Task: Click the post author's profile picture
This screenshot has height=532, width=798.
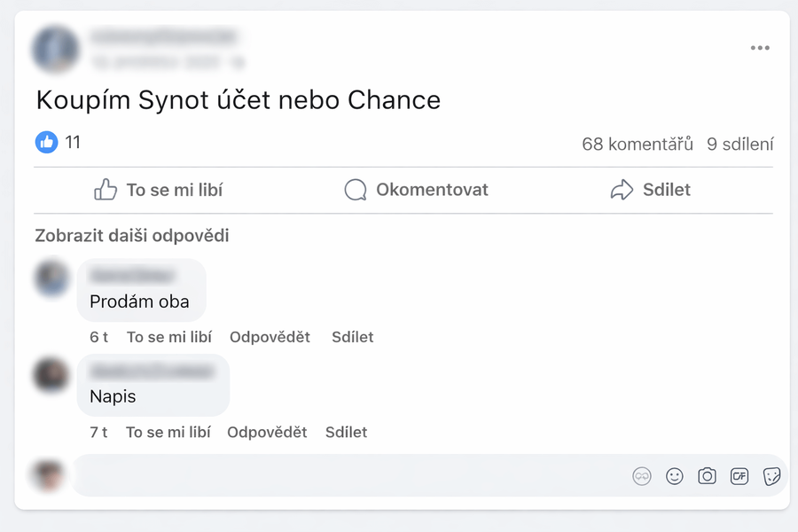Action: click(x=55, y=50)
